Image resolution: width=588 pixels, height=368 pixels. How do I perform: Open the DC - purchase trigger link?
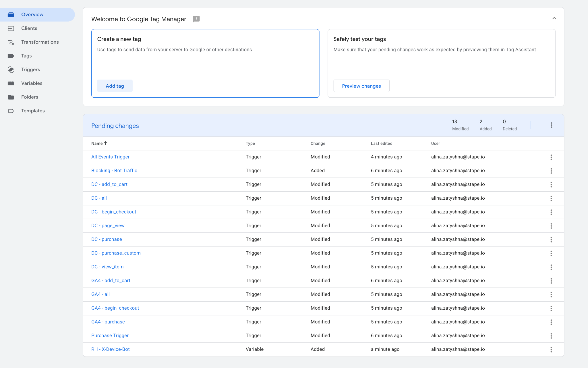107,239
